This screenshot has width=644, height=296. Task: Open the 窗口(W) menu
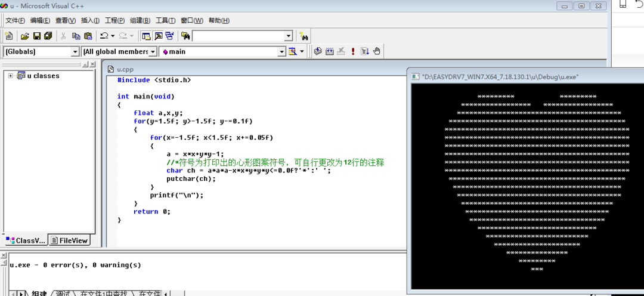192,20
